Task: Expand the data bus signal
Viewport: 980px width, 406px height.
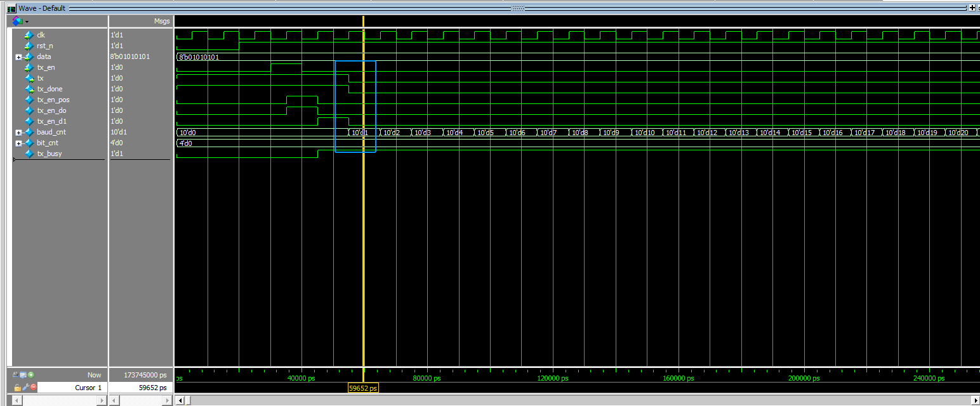Action: pyautogui.click(x=19, y=57)
